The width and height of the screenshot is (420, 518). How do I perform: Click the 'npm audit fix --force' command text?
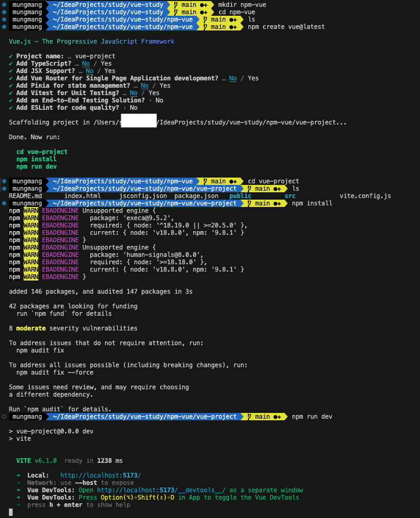pyautogui.click(x=55, y=372)
